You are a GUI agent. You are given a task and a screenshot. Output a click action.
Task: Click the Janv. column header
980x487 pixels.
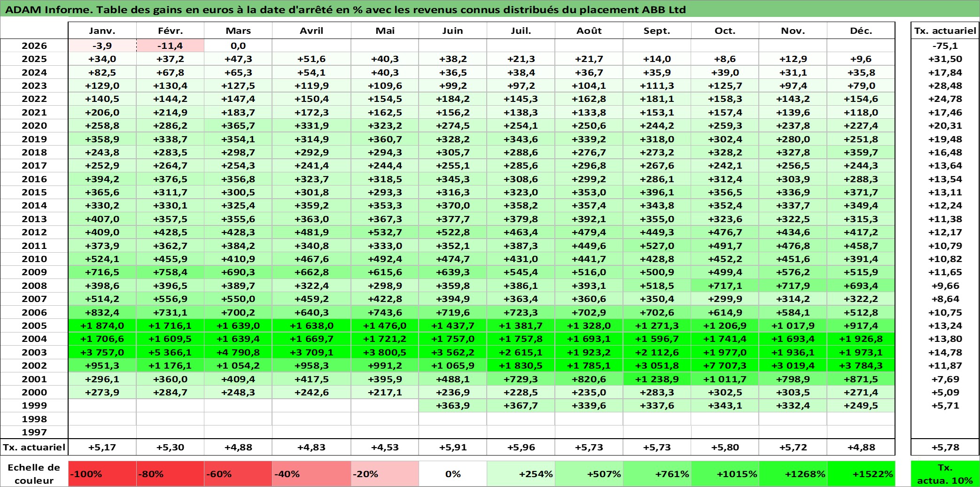(102, 31)
